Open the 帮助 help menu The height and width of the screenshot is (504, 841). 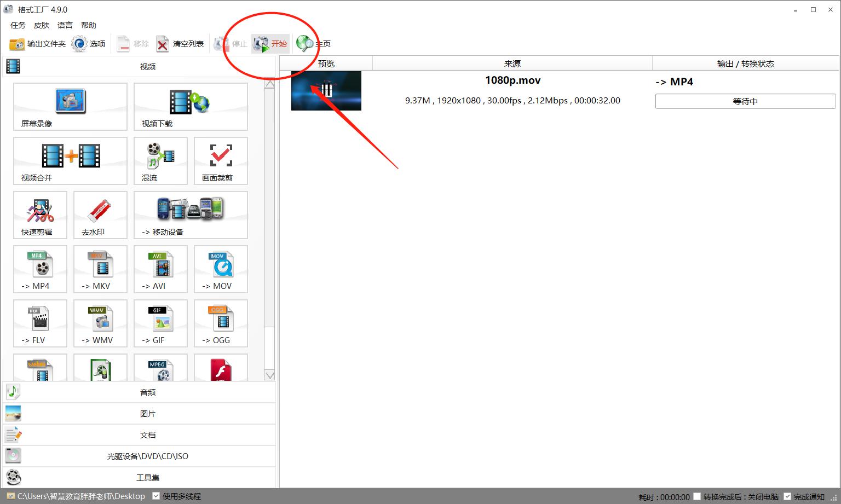[x=89, y=25]
